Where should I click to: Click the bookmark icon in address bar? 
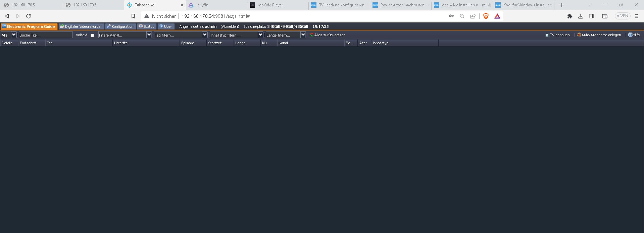click(133, 16)
